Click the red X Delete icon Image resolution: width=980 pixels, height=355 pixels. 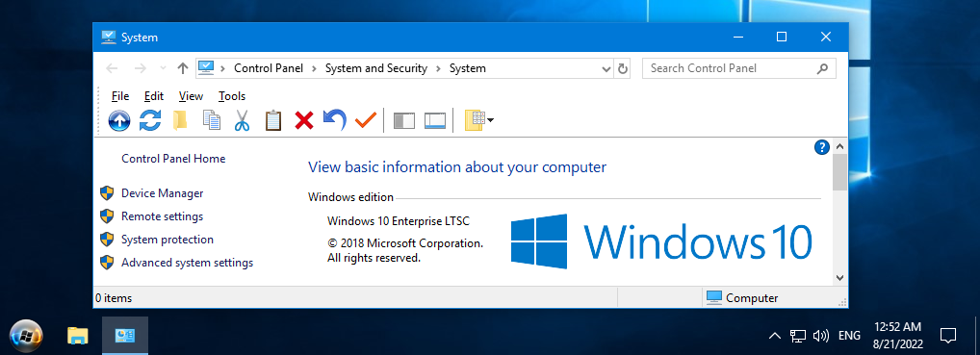[304, 120]
